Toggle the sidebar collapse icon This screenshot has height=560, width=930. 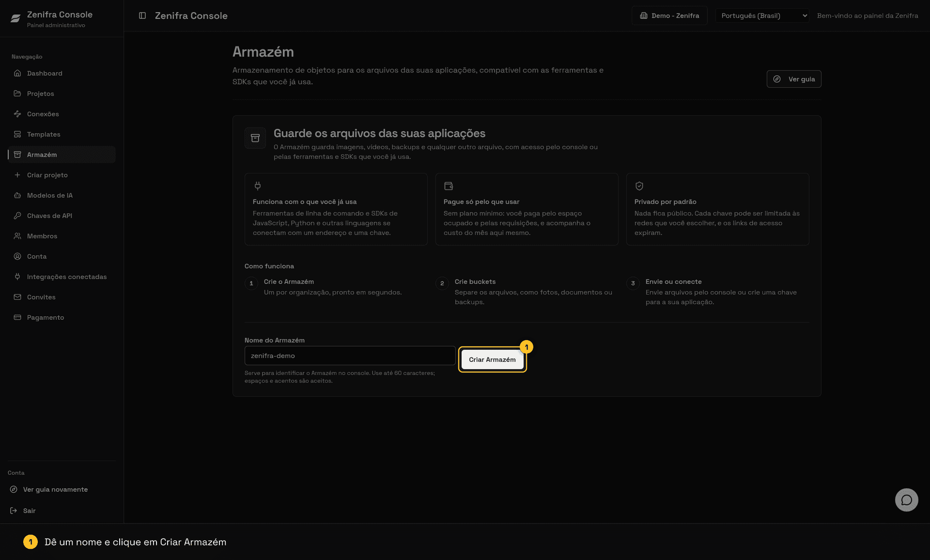coord(142,16)
